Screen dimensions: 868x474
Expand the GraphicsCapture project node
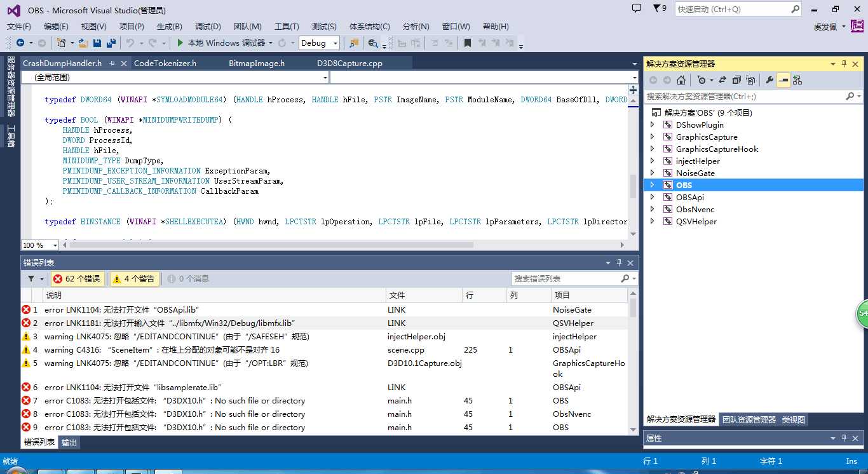[x=652, y=137]
